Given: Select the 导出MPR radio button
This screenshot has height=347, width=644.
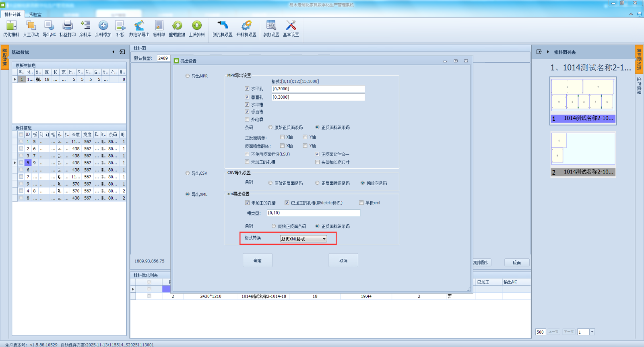Looking at the screenshot, I should (x=188, y=76).
